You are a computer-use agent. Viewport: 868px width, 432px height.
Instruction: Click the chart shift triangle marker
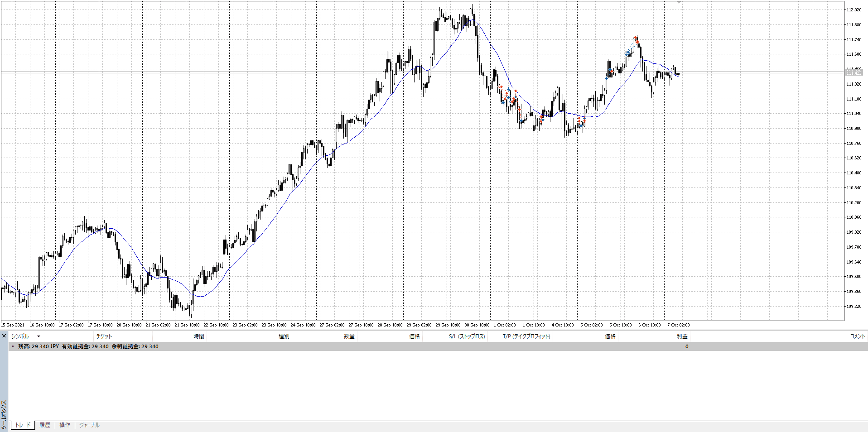(679, 2)
